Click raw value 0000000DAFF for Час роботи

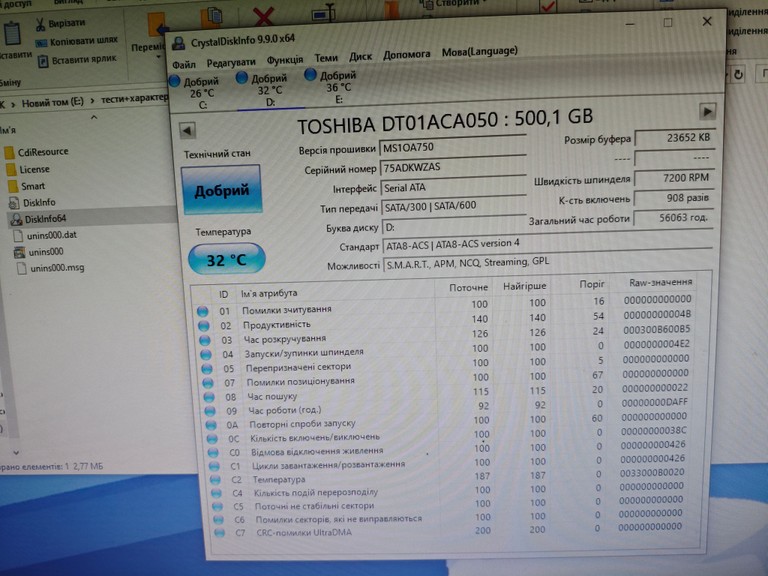tap(654, 403)
